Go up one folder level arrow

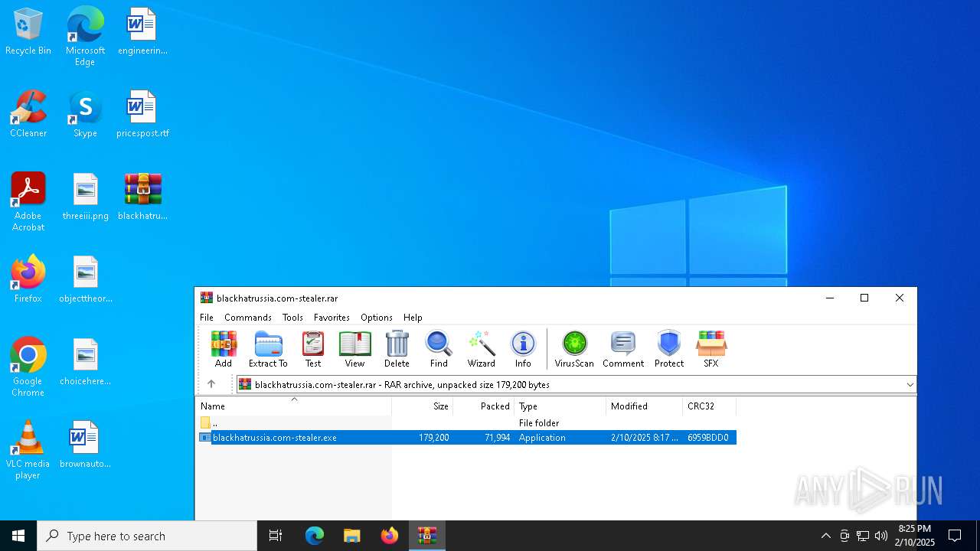[211, 384]
